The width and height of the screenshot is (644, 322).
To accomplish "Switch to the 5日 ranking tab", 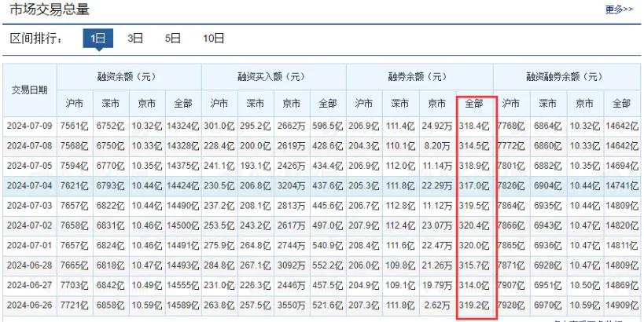I will coord(172,38).
